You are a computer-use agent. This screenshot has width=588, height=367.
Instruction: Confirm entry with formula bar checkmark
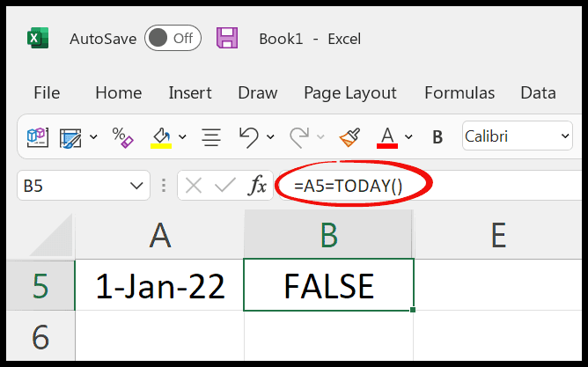[225, 185]
